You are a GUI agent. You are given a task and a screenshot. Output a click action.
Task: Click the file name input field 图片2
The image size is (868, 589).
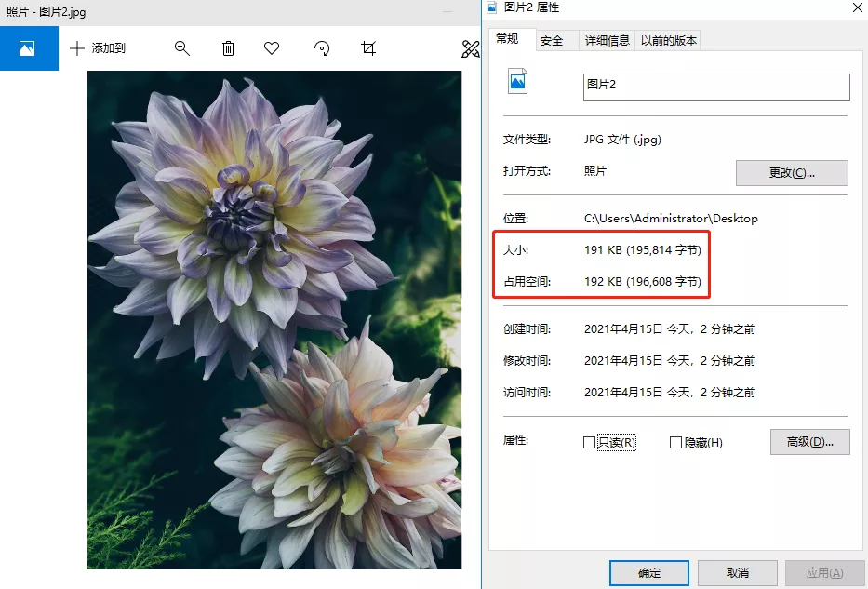716,87
